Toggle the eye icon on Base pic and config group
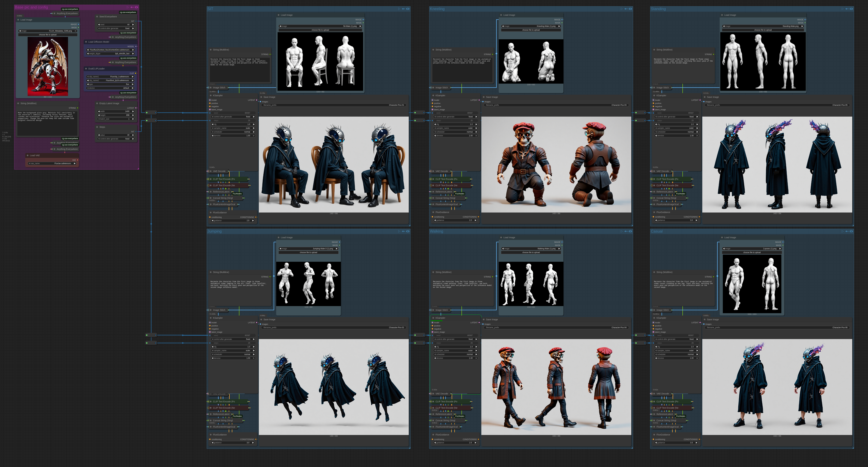 click(136, 7)
